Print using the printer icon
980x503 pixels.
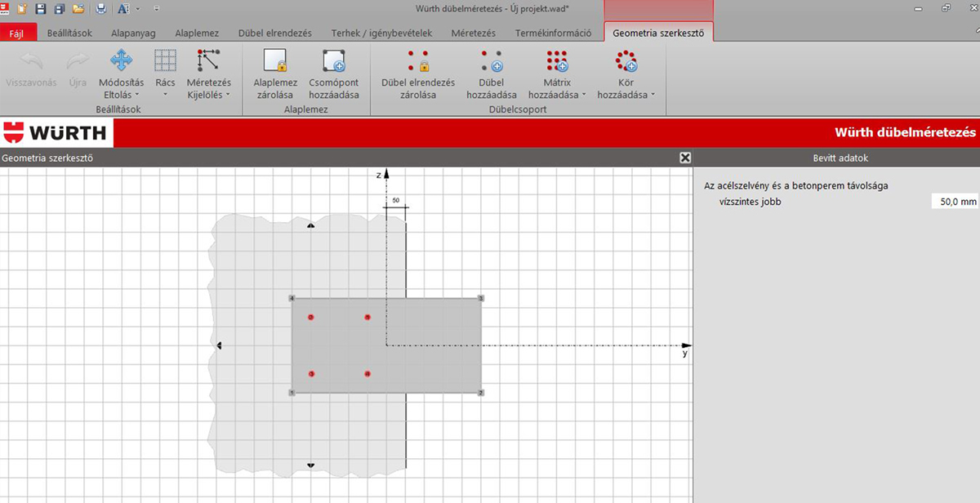click(101, 8)
